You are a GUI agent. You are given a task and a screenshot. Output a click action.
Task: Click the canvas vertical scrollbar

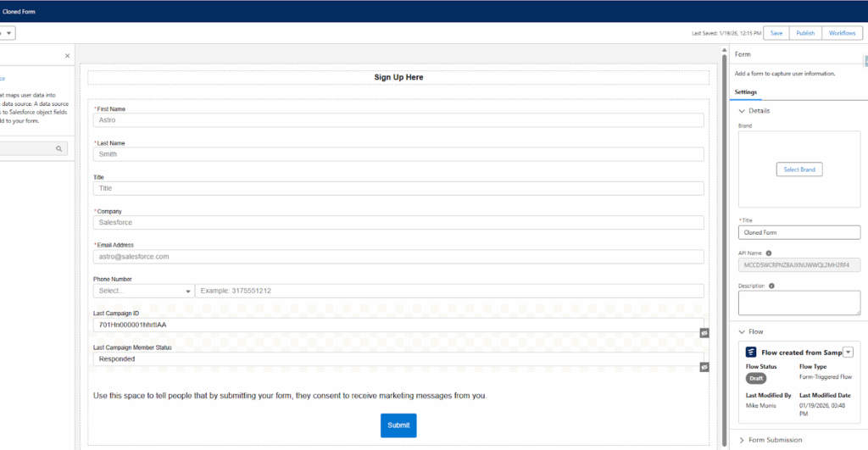pos(724,248)
